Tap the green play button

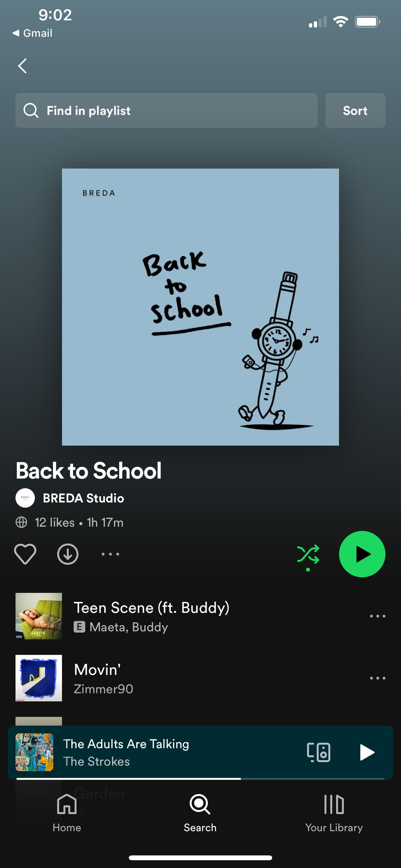click(362, 554)
